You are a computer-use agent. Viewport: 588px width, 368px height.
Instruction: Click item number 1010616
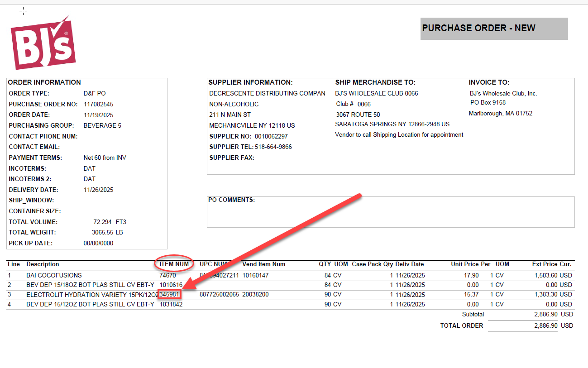pos(171,285)
